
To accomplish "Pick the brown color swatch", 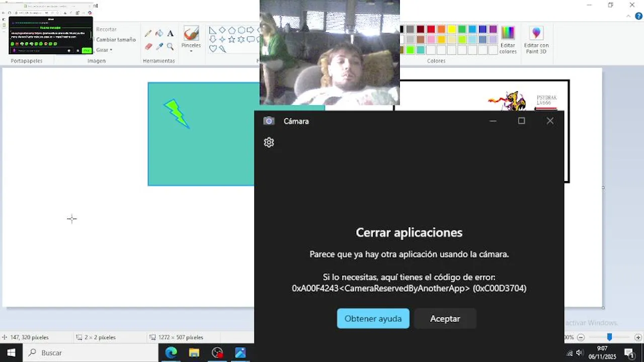I will tap(421, 39).
